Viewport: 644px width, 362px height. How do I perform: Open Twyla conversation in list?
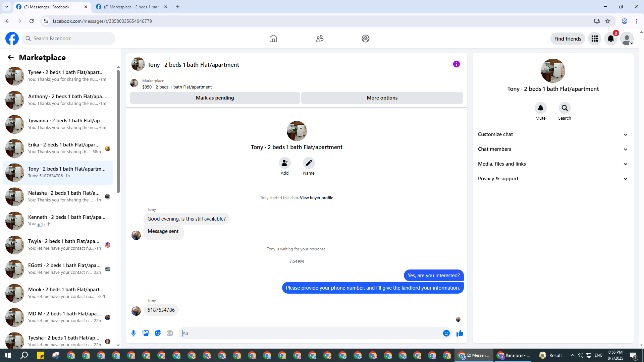(58, 245)
